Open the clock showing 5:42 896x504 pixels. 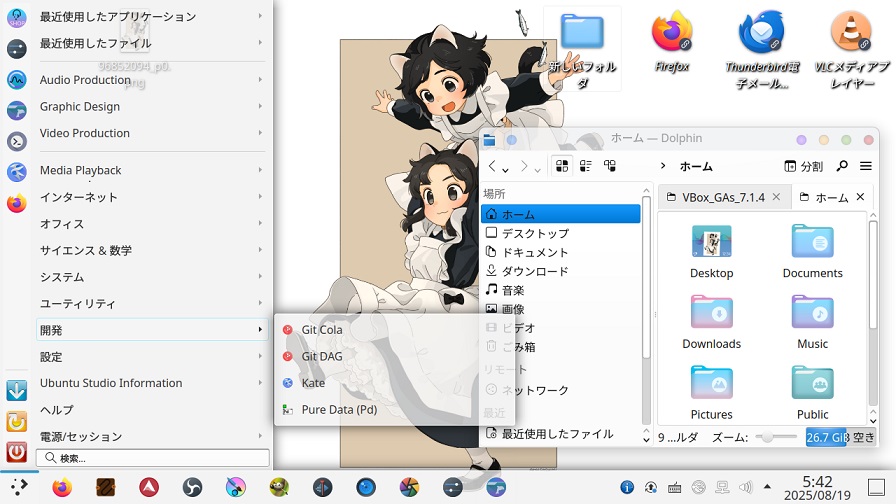click(817, 487)
